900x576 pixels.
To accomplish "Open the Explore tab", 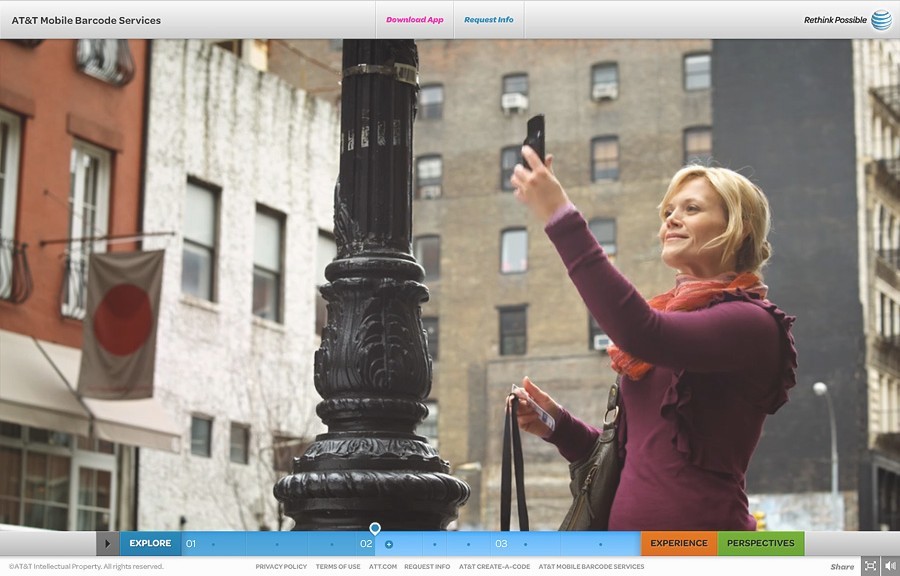I will tap(150, 544).
